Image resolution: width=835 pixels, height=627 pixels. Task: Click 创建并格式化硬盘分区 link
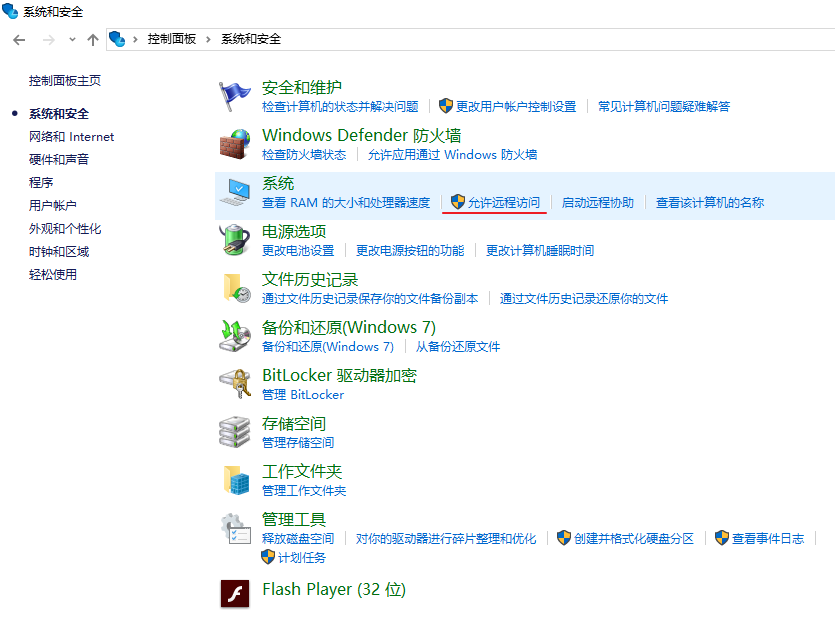(x=634, y=539)
